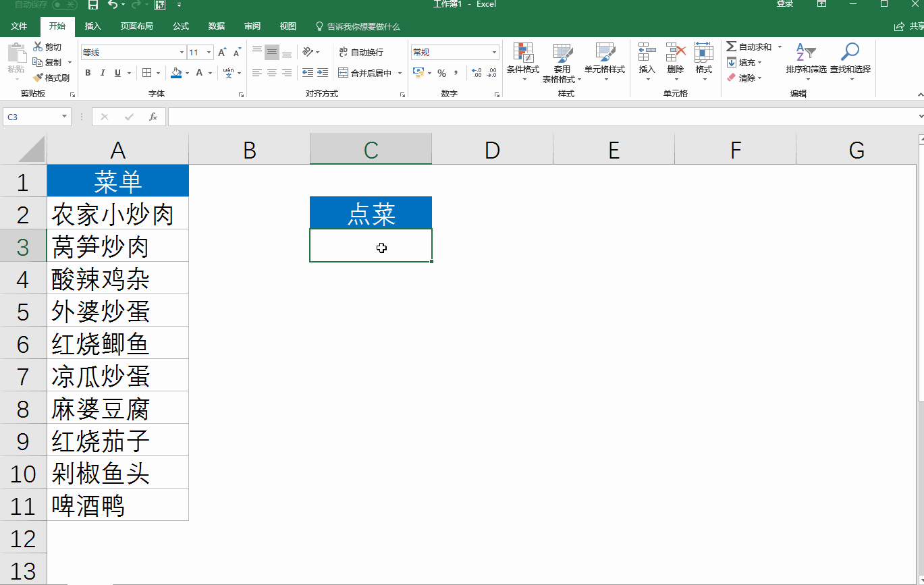Increase the font size with the large A
The height and width of the screenshot is (585, 924).
(x=221, y=53)
